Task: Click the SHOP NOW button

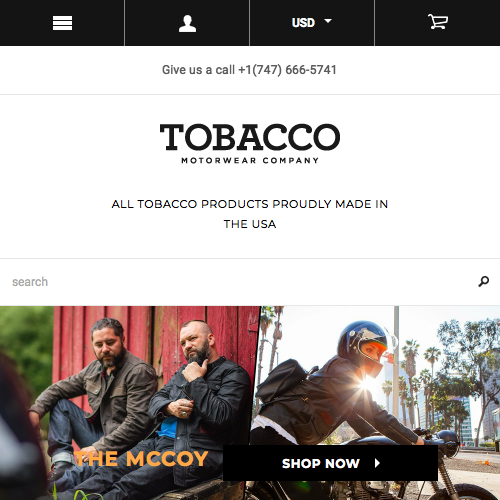Action: [x=330, y=463]
